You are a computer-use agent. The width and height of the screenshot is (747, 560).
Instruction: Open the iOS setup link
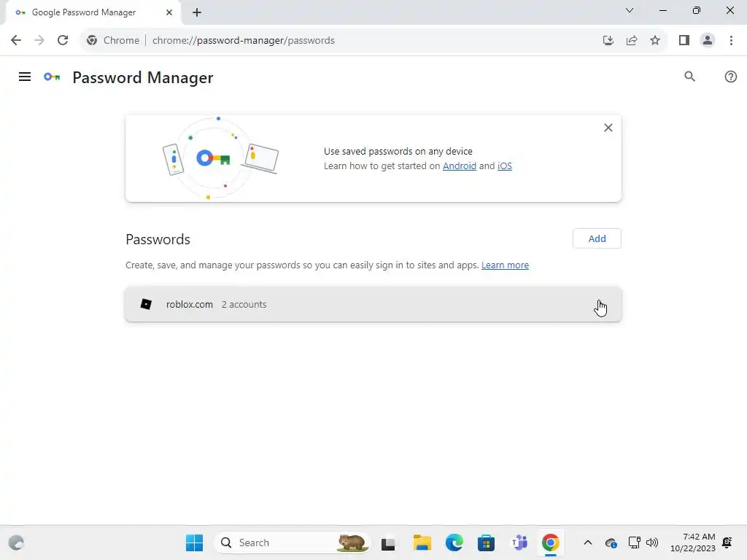(505, 166)
